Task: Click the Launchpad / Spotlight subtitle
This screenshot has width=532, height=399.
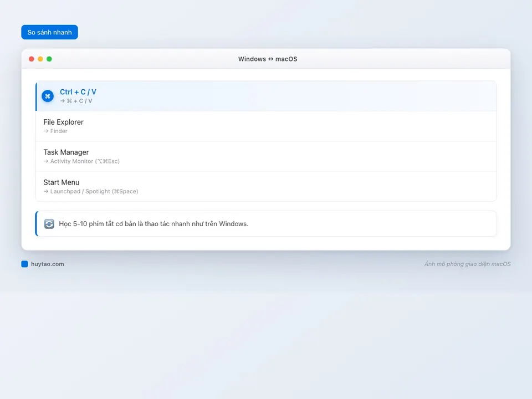Action: pos(91,191)
